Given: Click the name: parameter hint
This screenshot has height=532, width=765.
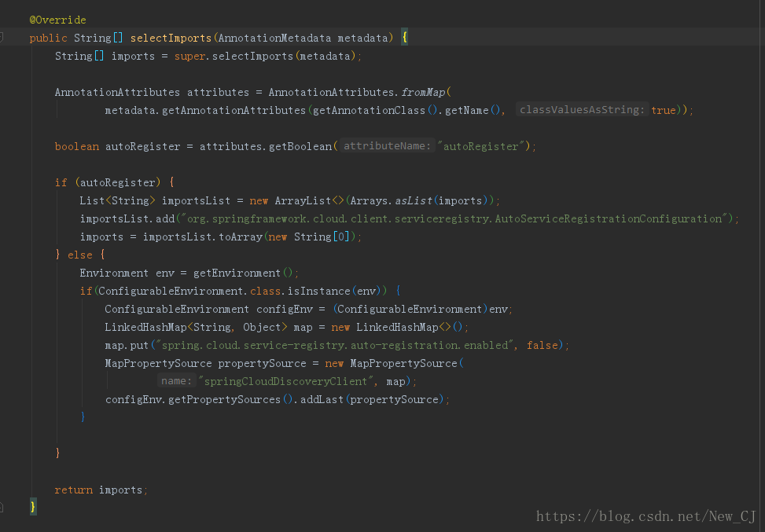Looking at the screenshot, I should click(177, 380).
